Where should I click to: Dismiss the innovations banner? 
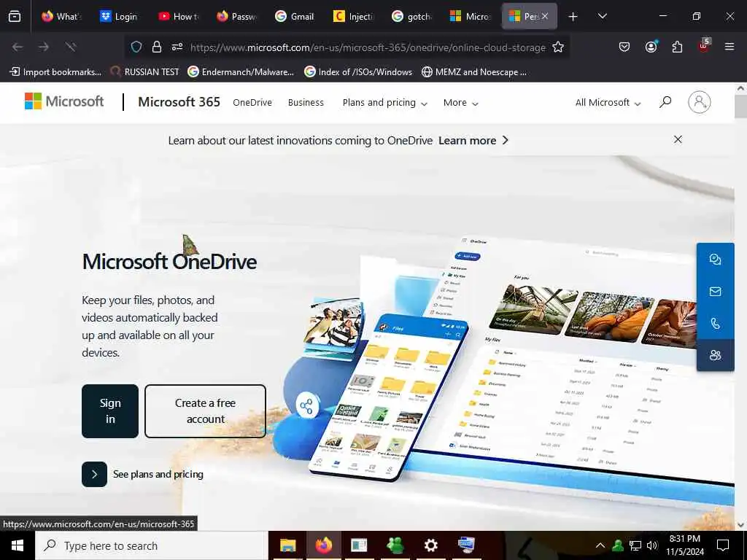(x=678, y=139)
